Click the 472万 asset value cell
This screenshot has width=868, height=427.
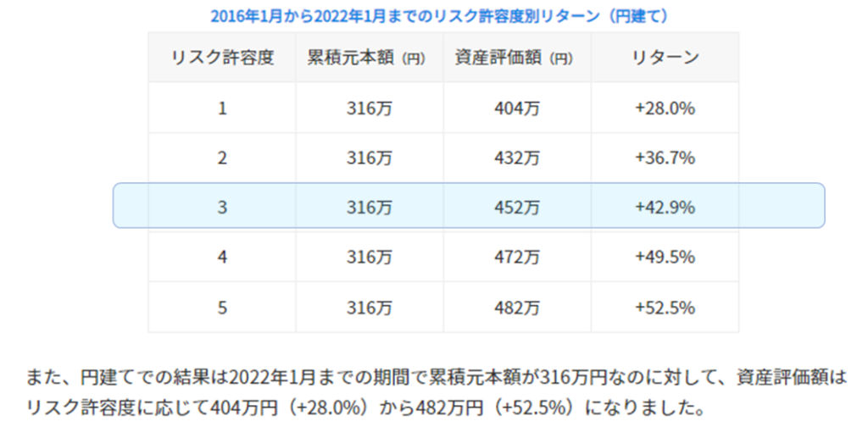516,255
